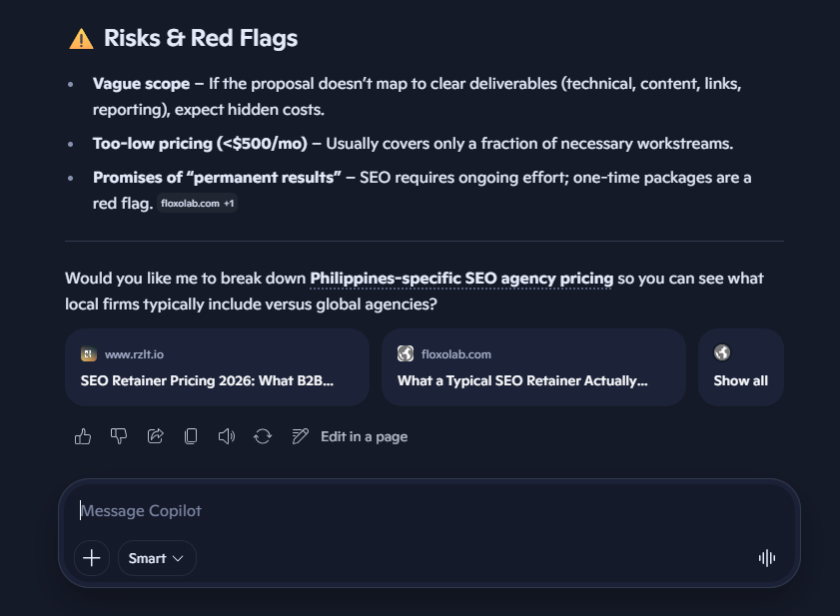
Task: Click the 'Vague scope' bold text
Action: click(142, 84)
